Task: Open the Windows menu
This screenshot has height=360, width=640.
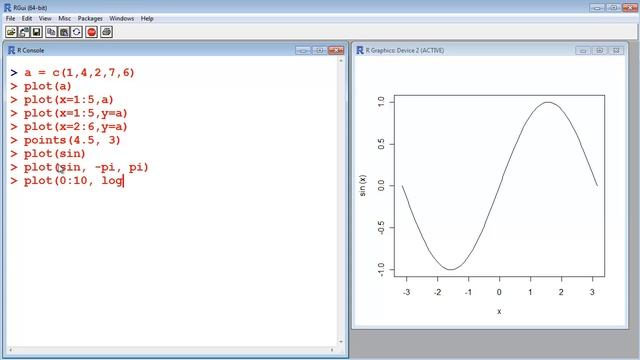Action: pyautogui.click(x=122, y=18)
